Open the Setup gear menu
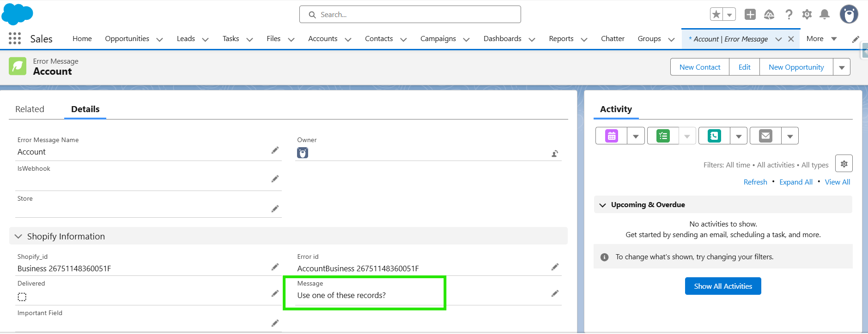Viewport: 868px width, 334px height. (807, 15)
